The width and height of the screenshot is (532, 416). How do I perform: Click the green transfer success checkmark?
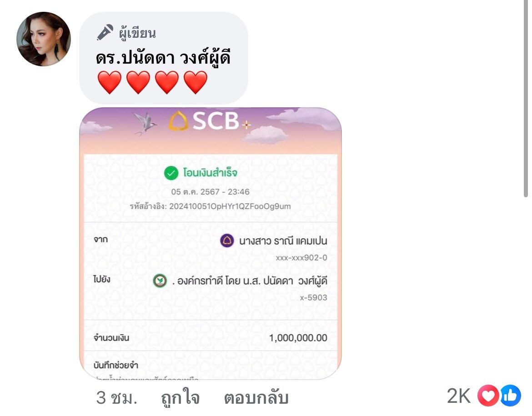coord(171,173)
